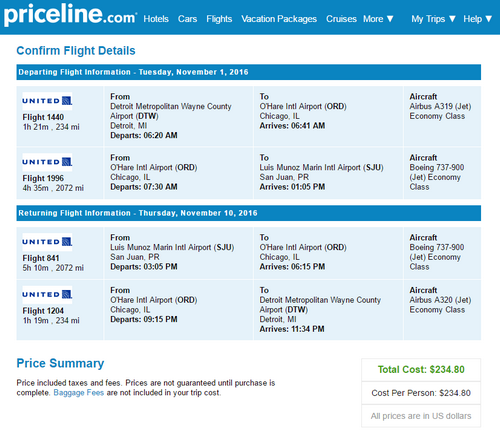Viewport: 500px width, 433px height.
Task: Open the Hotels menu item
Action: pyautogui.click(x=156, y=19)
